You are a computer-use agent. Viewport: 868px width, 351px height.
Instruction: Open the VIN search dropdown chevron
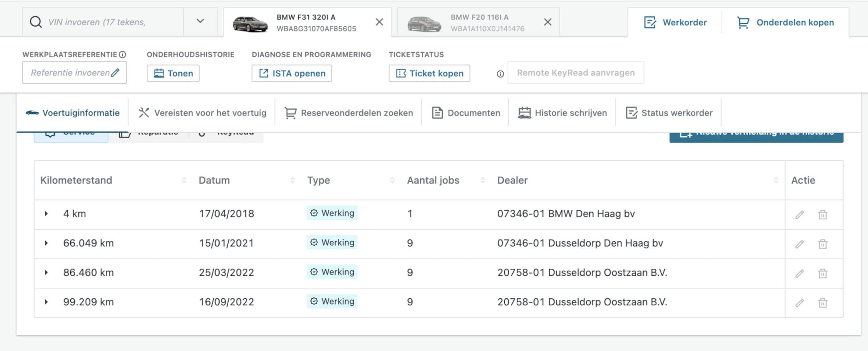pos(200,21)
